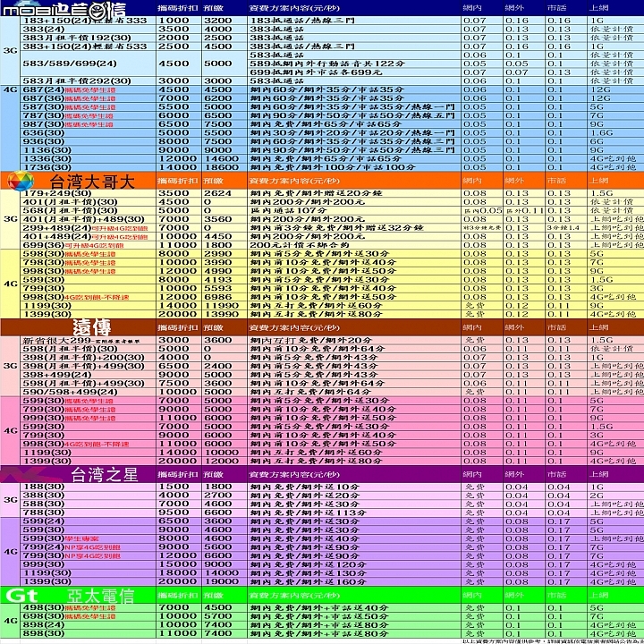Click prepay value 2624
The image size is (644, 644).
(218, 193)
